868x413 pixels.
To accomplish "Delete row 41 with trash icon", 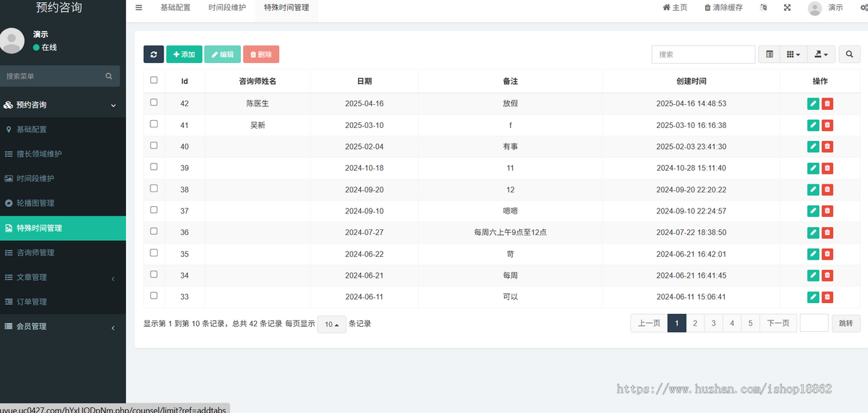I will point(827,125).
